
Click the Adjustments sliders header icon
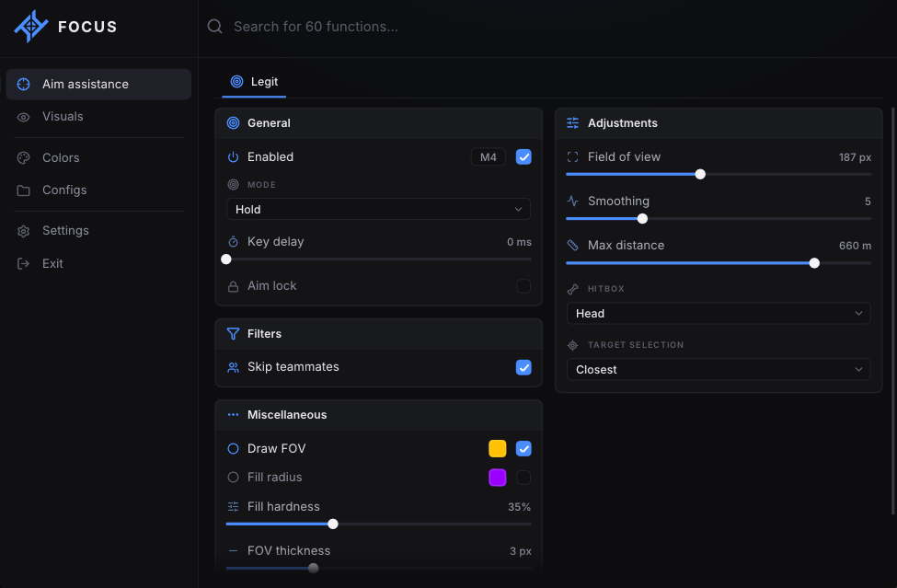[572, 123]
